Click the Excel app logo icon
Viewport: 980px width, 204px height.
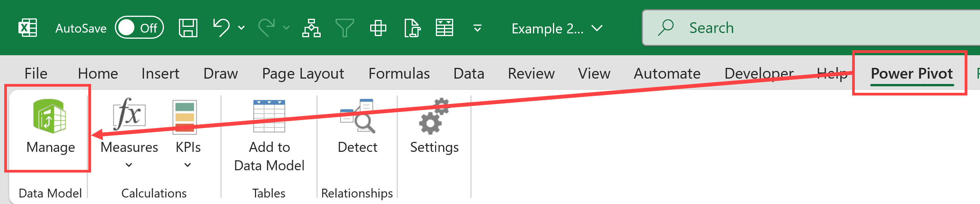coord(28,28)
